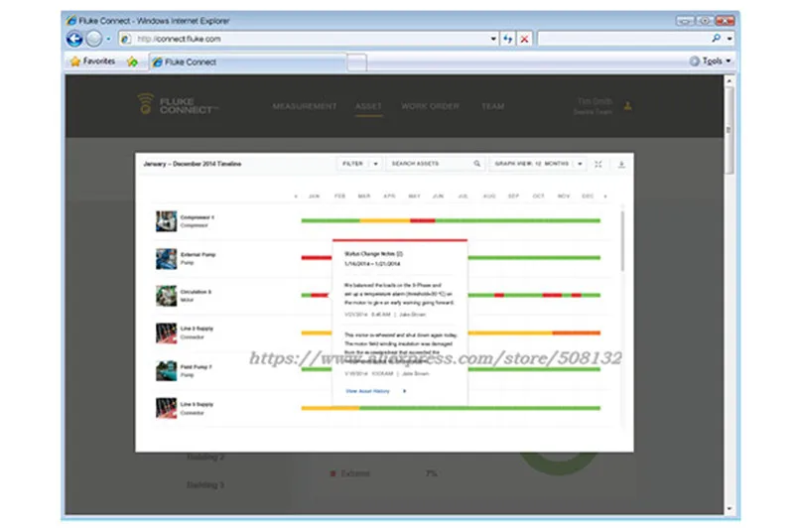Click the timeline download icon
The width and height of the screenshot is (794, 532).
click(x=621, y=164)
